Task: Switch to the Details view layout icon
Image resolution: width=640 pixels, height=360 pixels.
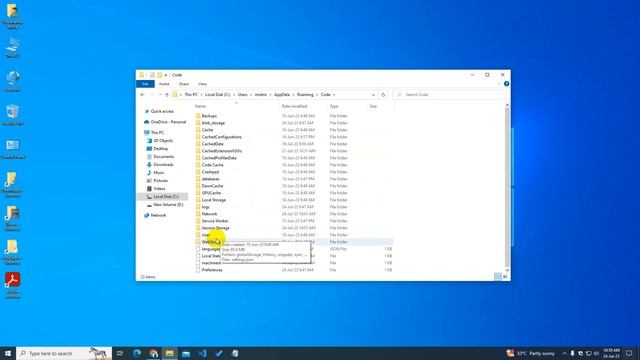Action: (x=498, y=277)
